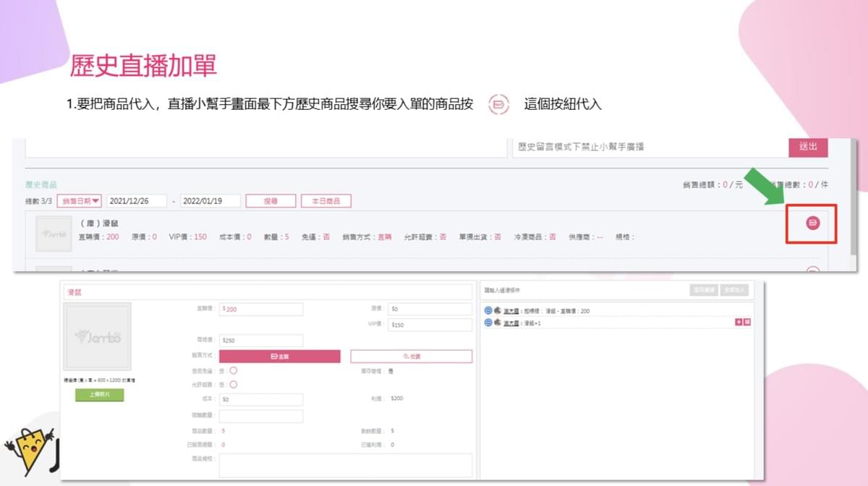Select the 拍賣 sales method button
868x486 pixels.
click(411, 356)
